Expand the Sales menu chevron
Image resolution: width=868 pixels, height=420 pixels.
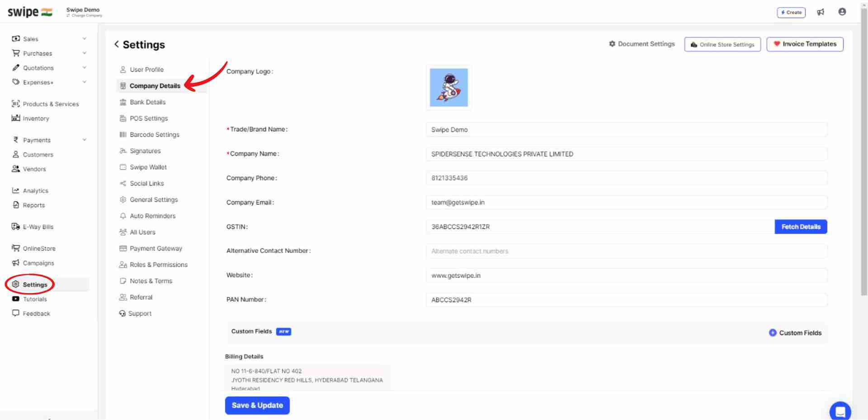coord(85,38)
